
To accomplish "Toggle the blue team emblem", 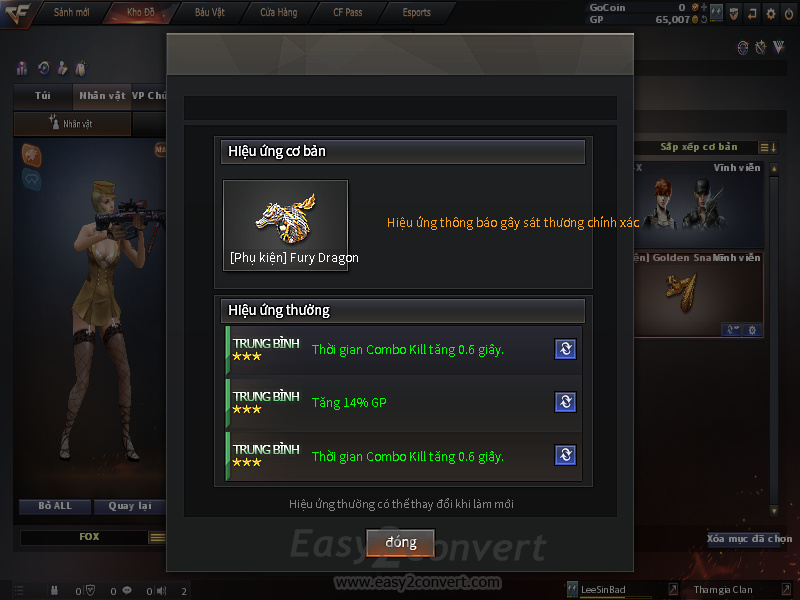I will [x=32, y=180].
